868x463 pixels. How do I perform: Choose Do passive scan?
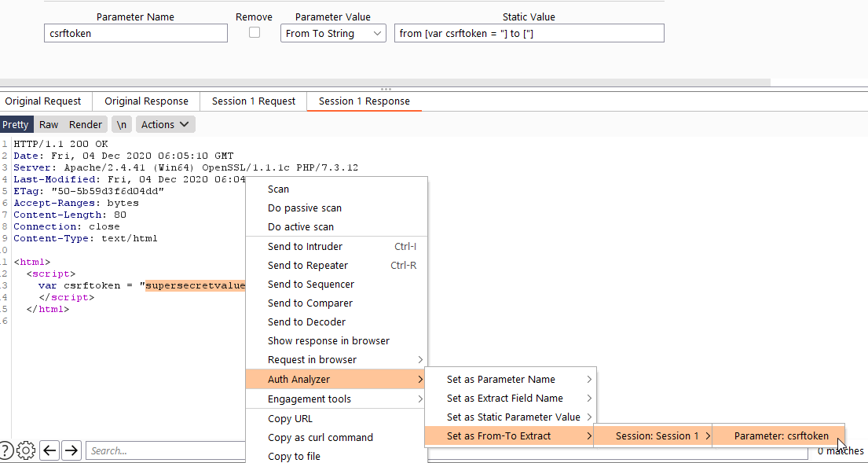[336, 208]
